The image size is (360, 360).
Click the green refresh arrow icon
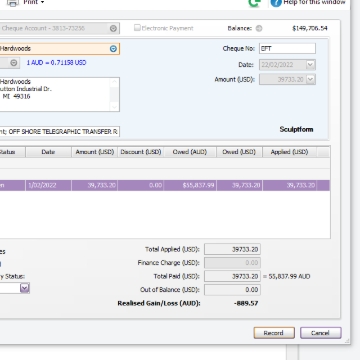tap(255, 3)
